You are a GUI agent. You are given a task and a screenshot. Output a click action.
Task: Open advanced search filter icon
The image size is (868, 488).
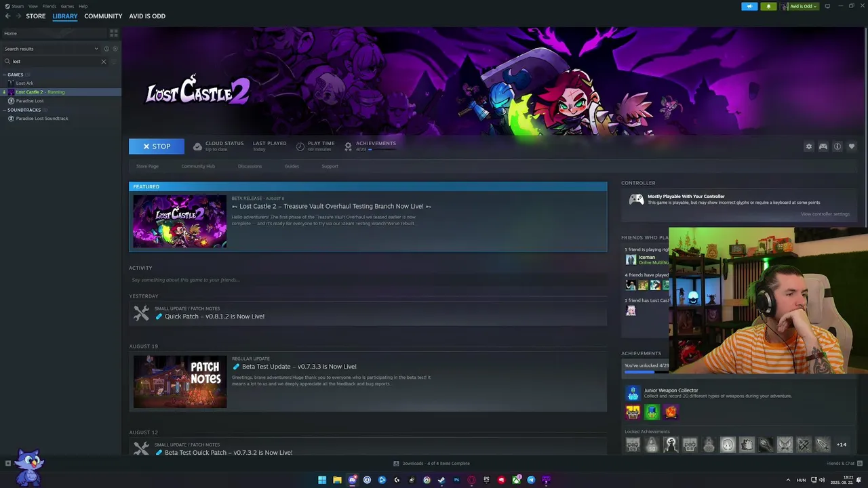click(x=114, y=62)
